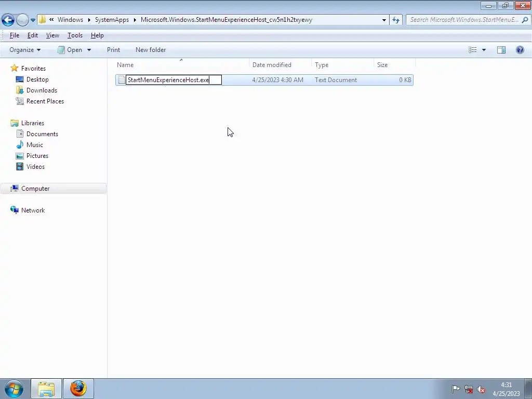The height and width of the screenshot is (399, 532).
Task: Open the File menu
Action: (x=14, y=35)
